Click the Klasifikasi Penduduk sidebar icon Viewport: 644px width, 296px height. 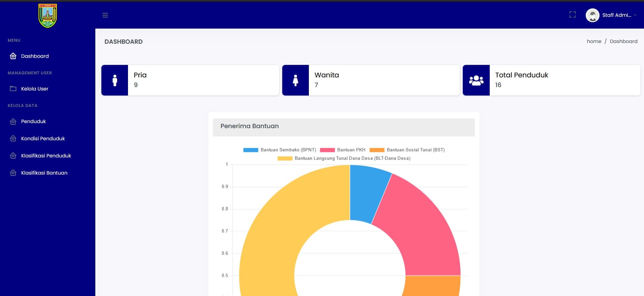pos(13,155)
